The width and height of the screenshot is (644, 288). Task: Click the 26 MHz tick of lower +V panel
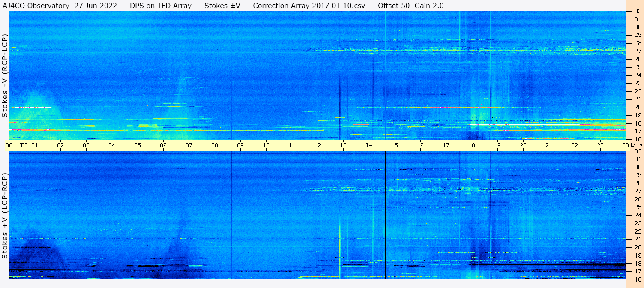pyautogui.click(x=637, y=199)
